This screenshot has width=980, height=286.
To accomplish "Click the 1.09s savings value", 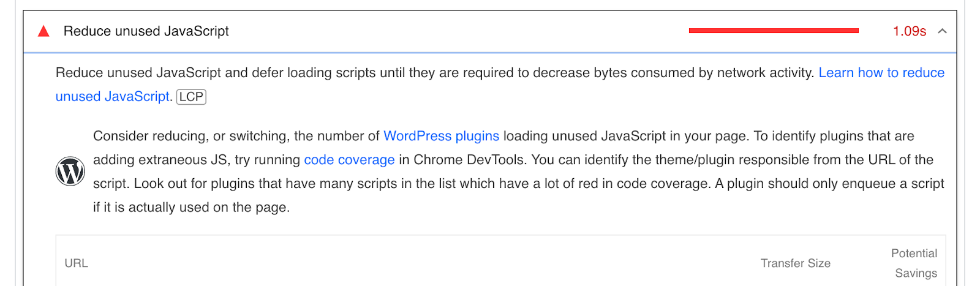I will 909,31.
